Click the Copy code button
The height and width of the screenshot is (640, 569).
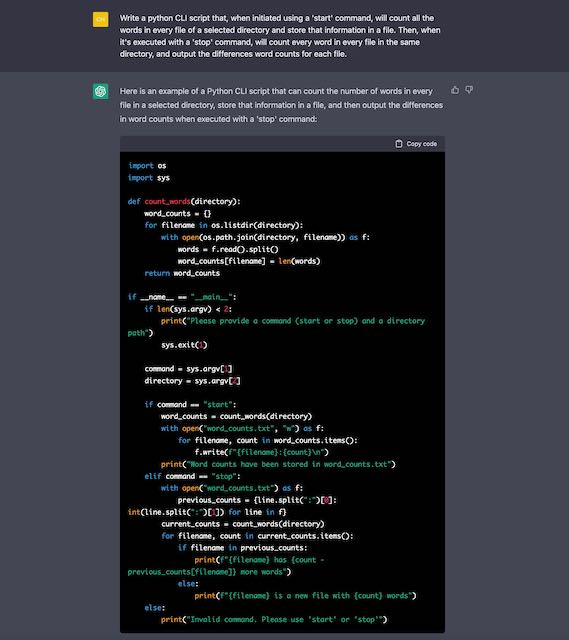[x=416, y=144]
